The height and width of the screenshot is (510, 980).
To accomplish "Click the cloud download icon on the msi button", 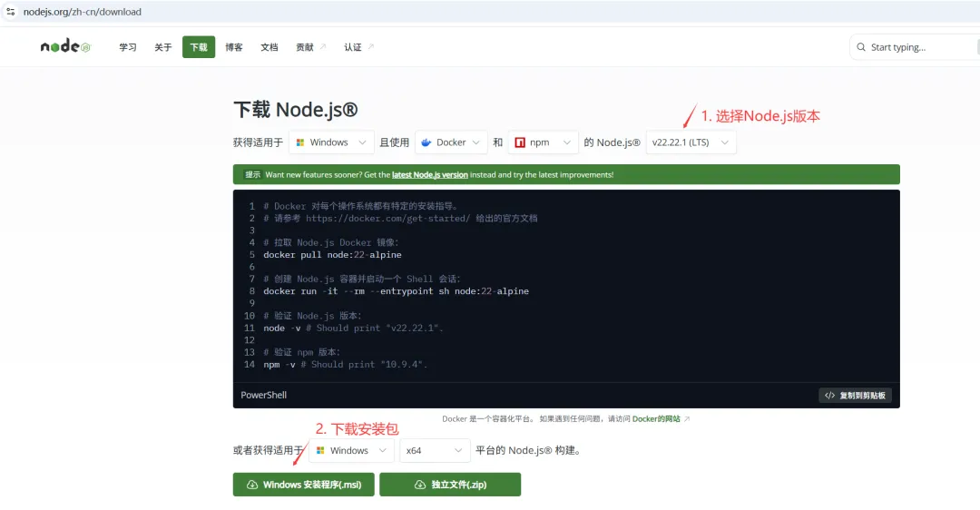I will point(252,485).
